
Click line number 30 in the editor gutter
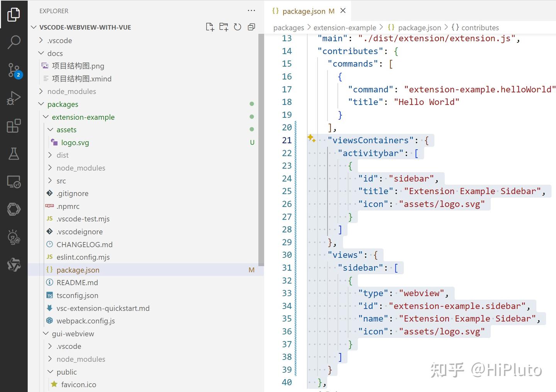[x=287, y=255]
